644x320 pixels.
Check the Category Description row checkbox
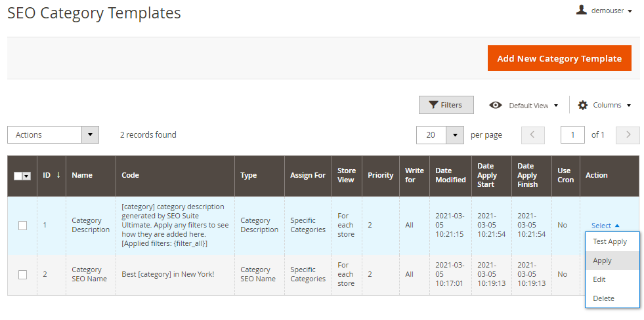click(x=22, y=225)
